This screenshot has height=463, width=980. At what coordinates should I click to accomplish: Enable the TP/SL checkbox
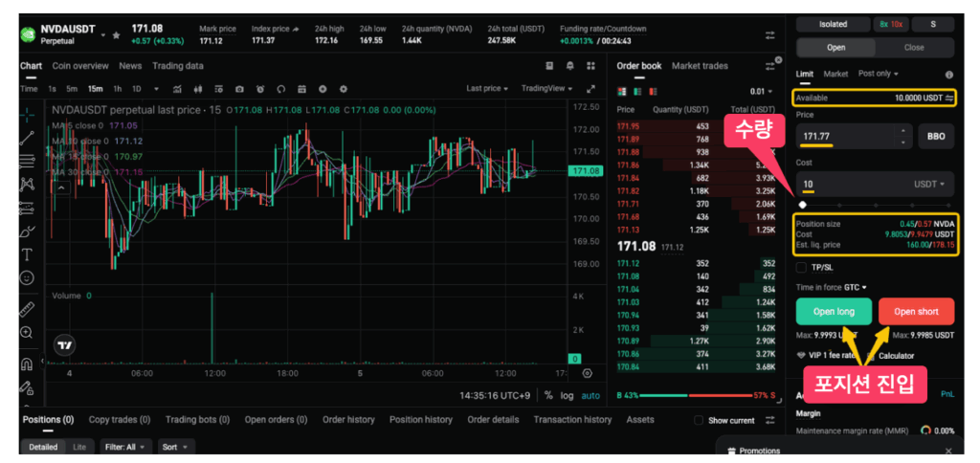click(x=802, y=268)
